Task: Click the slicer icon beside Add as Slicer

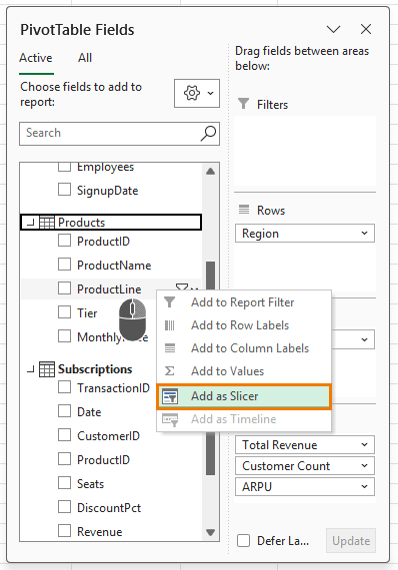Action: [170, 396]
